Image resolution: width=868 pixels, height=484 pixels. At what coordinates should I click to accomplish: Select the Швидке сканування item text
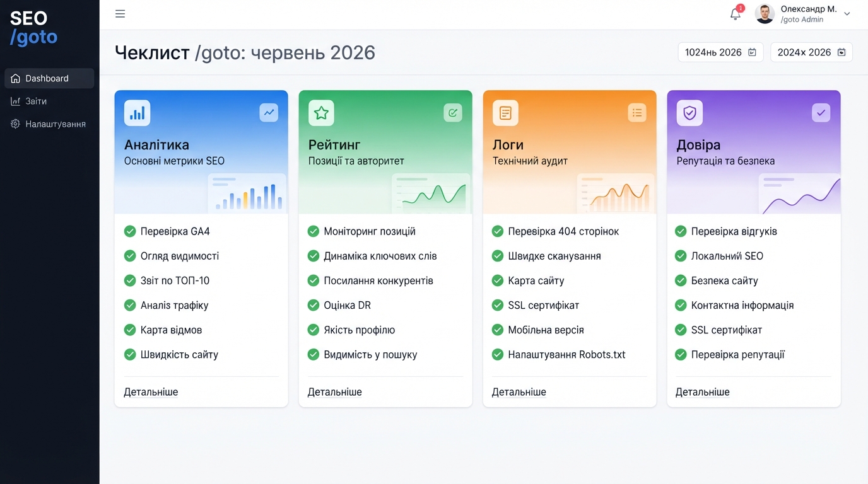click(554, 256)
